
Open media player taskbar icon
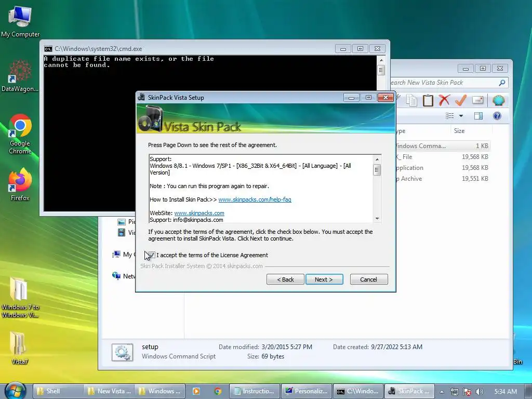(196, 391)
